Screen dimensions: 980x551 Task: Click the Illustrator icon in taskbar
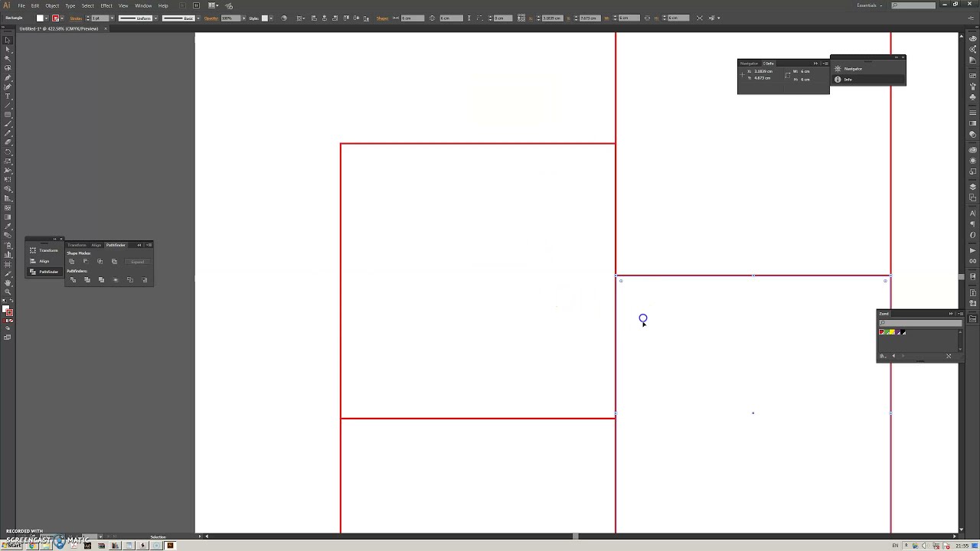coord(170,546)
